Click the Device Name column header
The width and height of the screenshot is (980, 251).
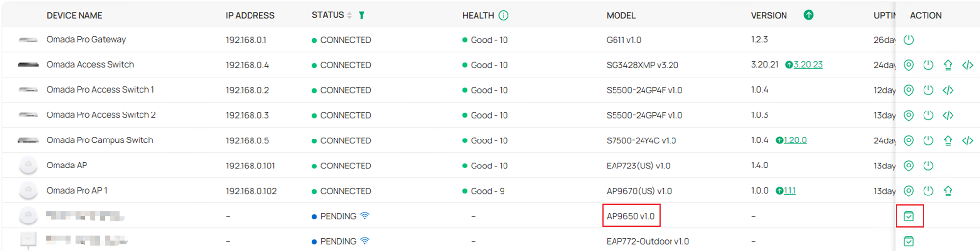pos(74,15)
